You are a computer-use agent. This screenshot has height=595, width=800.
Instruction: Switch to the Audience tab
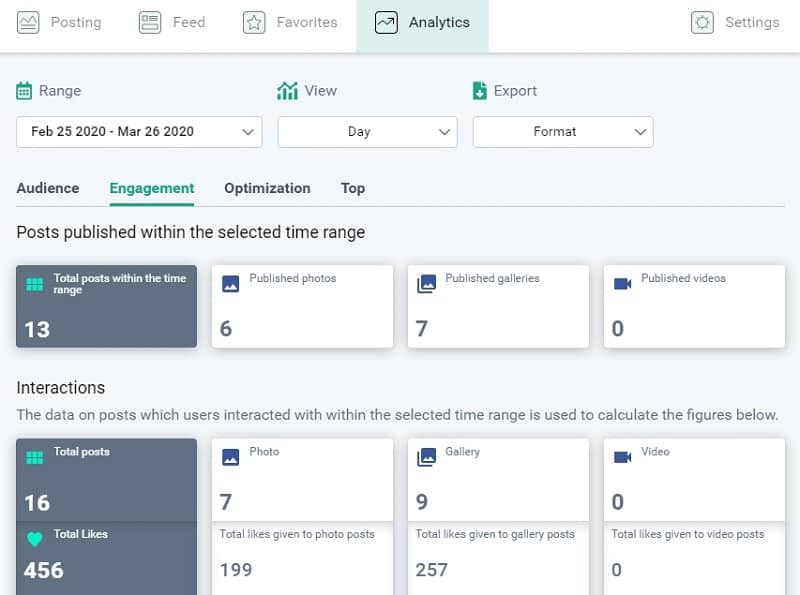pos(48,188)
